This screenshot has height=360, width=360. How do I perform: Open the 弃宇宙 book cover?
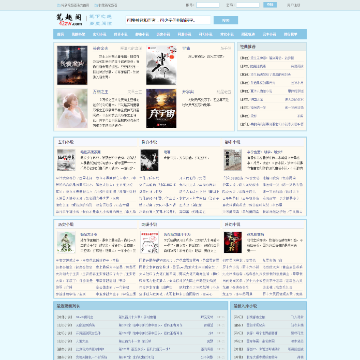[x=161, y=108]
